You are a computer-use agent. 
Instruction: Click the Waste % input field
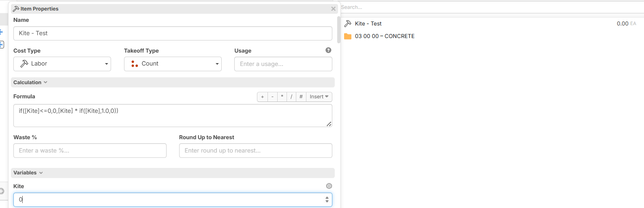[90, 151]
